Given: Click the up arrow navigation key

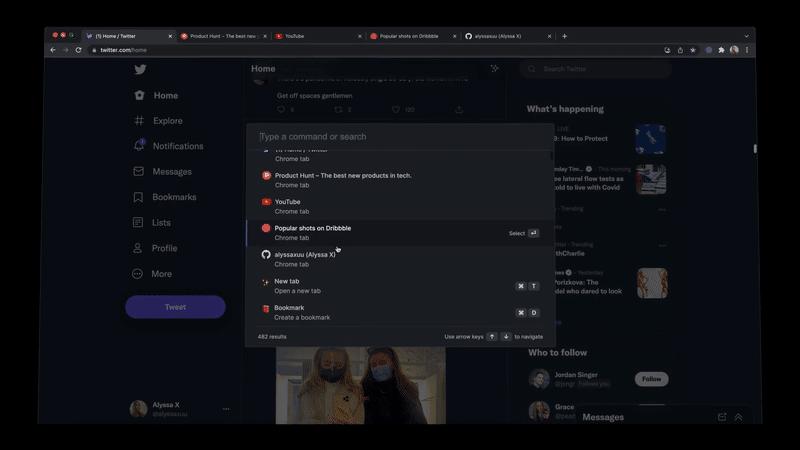Looking at the screenshot, I should 492,337.
